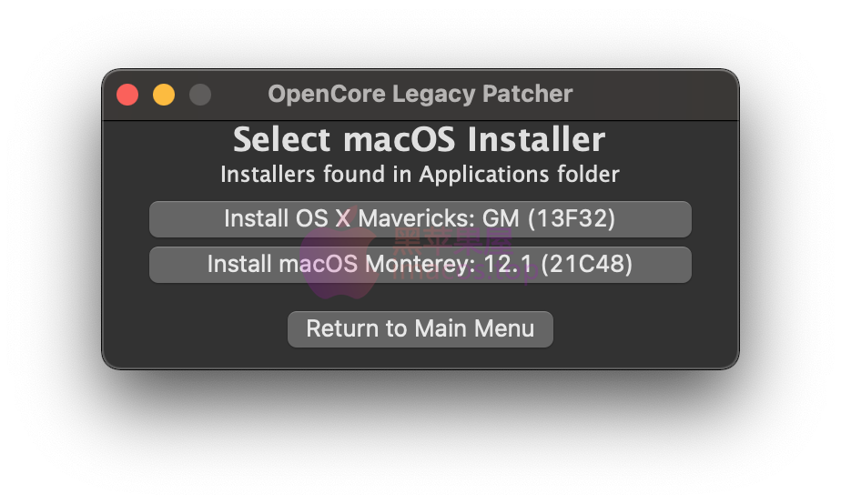Click the red Chinese watermark text
The height and width of the screenshot is (504, 841).
click(453, 243)
